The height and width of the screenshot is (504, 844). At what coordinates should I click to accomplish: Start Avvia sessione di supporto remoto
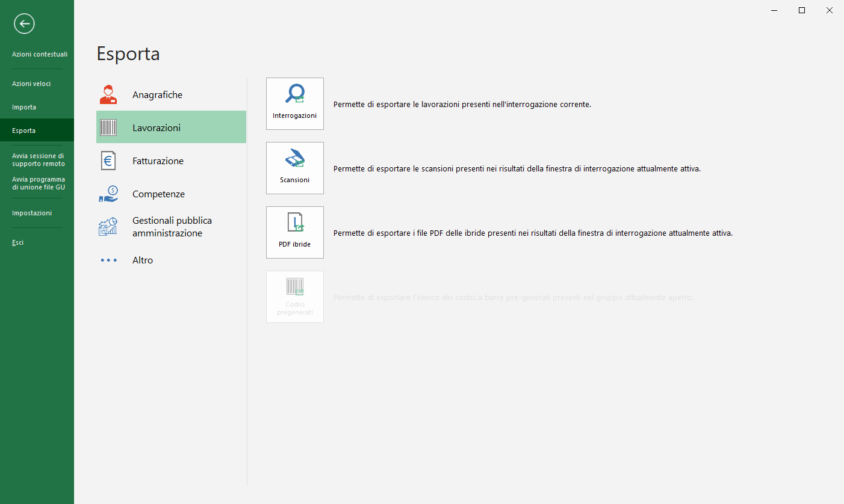coord(39,159)
